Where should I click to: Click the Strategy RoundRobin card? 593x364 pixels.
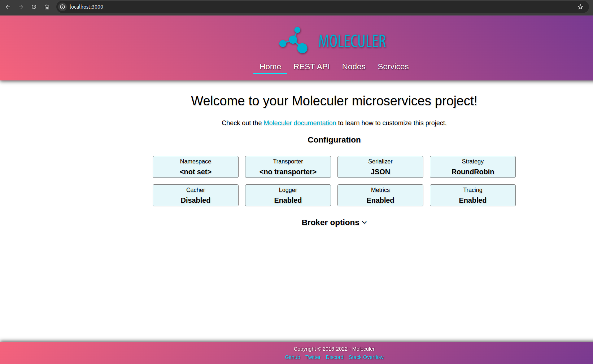click(x=473, y=167)
